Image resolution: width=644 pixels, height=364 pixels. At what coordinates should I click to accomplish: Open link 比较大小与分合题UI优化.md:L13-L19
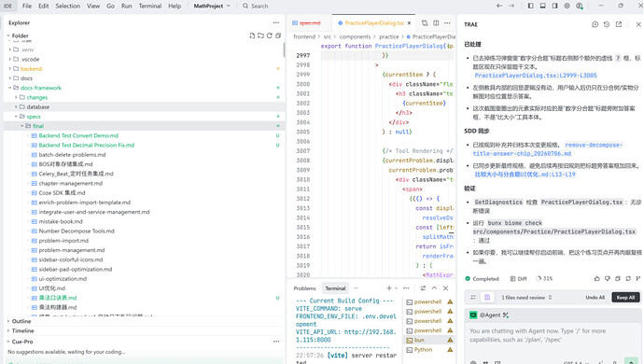tap(525, 175)
